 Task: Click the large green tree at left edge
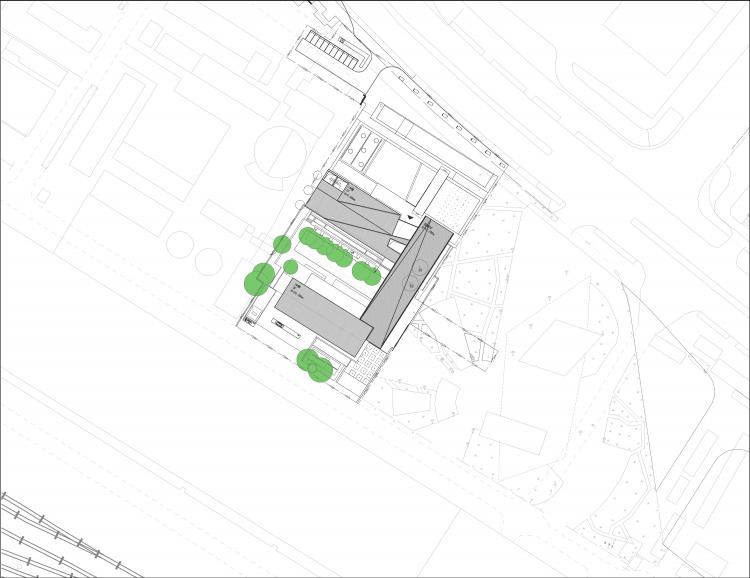click(x=260, y=278)
